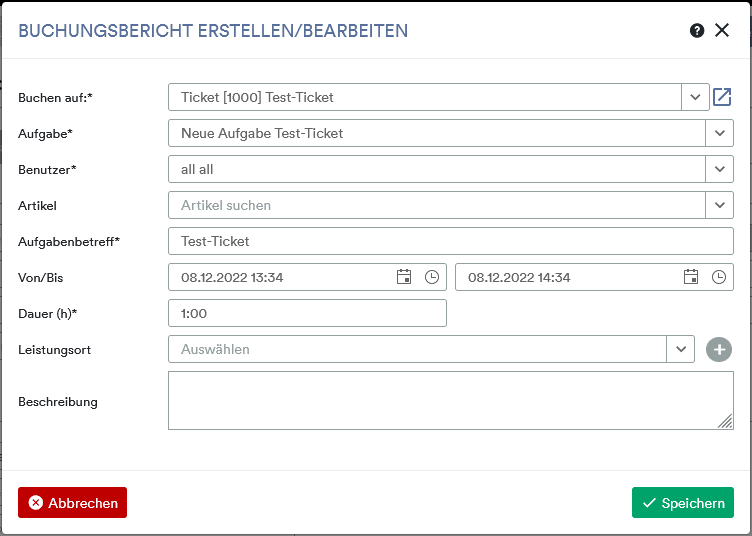Click the Artikel suchen search field
Screen dimensions: 752x536
[437, 205]
